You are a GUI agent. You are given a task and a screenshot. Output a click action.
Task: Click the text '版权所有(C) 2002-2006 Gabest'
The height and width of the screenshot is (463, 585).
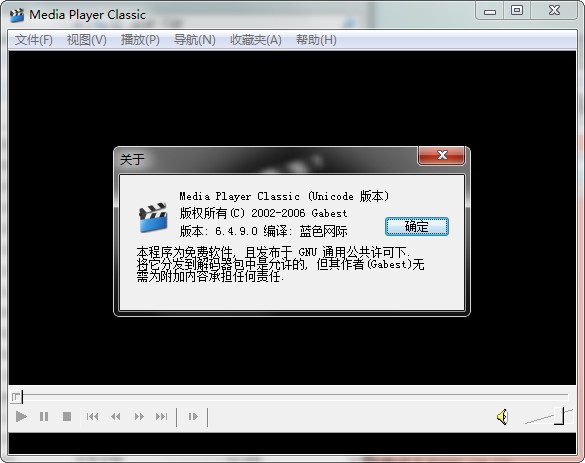click(x=263, y=213)
